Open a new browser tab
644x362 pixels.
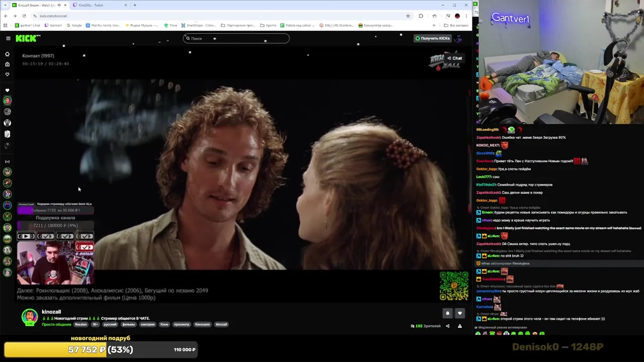[135, 5]
